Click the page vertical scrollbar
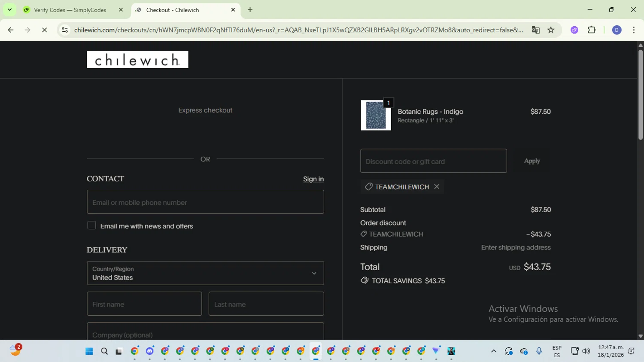 click(x=641, y=94)
